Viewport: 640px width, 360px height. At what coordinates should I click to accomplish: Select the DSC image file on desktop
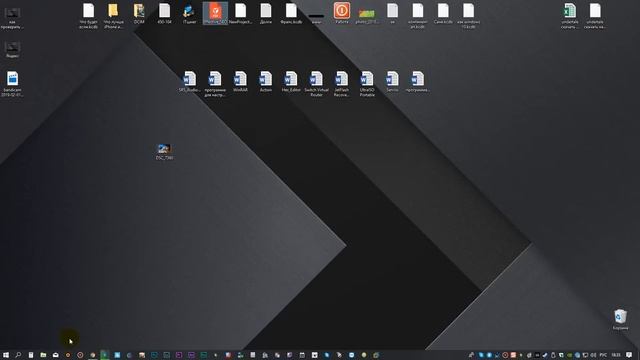coord(164,151)
